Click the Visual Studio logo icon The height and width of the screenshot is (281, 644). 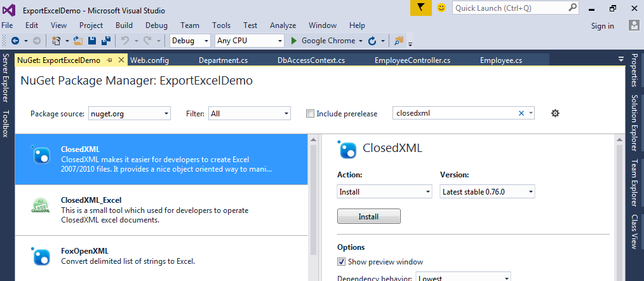[9, 9]
